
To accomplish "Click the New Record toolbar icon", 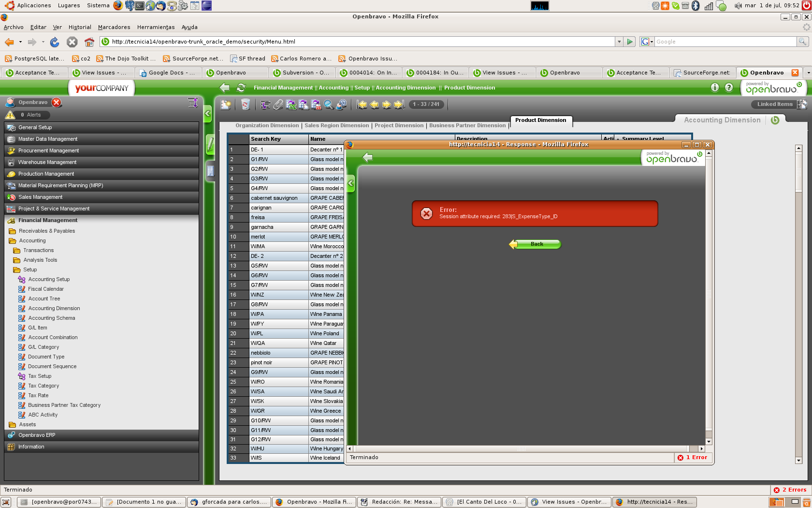I will pos(226,105).
